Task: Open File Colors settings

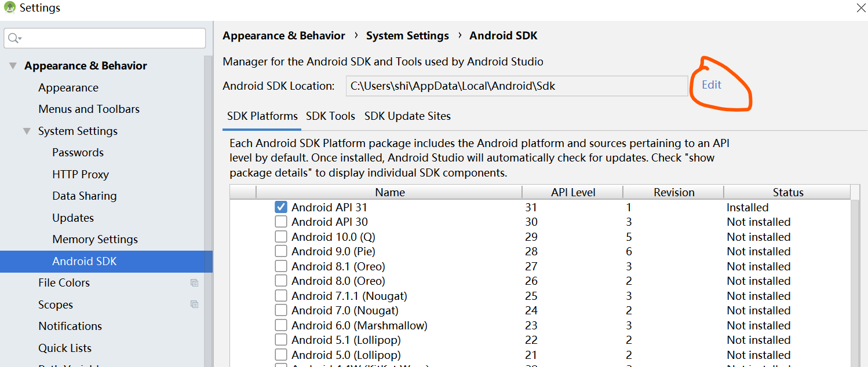Action: (x=64, y=283)
